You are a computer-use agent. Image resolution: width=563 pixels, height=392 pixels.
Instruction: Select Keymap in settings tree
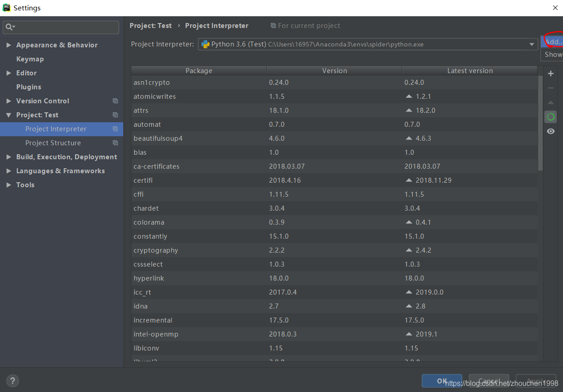pyautogui.click(x=30, y=59)
